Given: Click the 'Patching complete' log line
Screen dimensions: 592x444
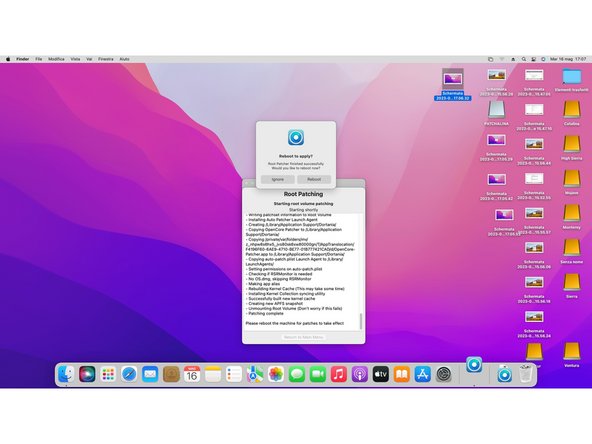Looking at the screenshot, I should (265, 313).
